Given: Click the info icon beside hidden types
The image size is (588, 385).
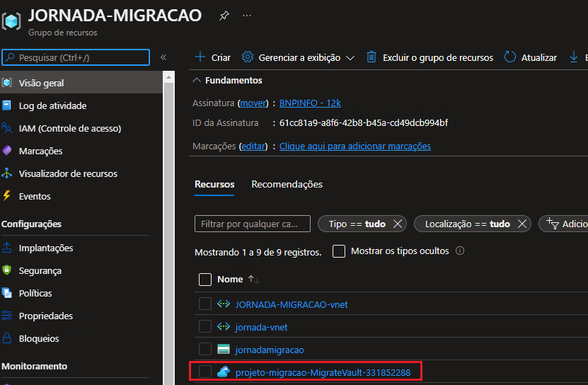Looking at the screenshot, I should click(460, 251).
